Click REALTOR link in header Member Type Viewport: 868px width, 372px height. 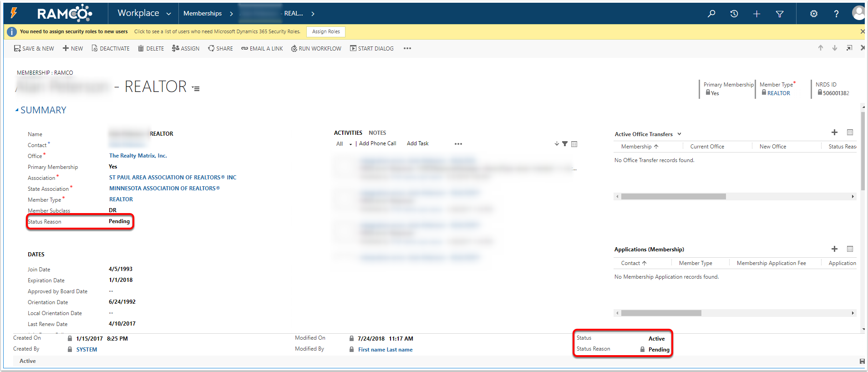point(778,93)
